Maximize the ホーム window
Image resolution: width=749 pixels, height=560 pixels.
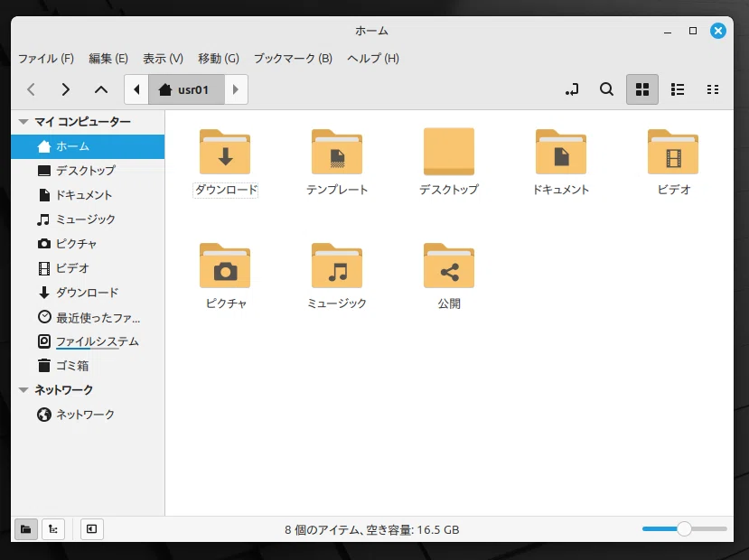click(693, 31)
